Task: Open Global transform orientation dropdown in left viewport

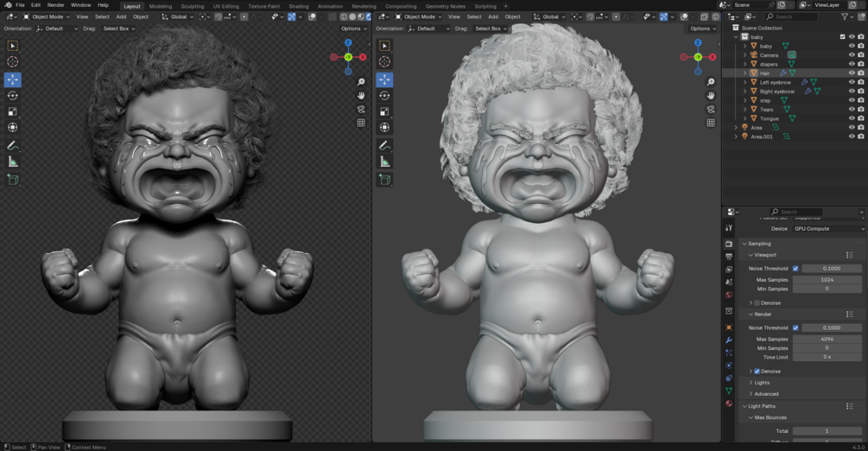Action: tap(177, 16)
